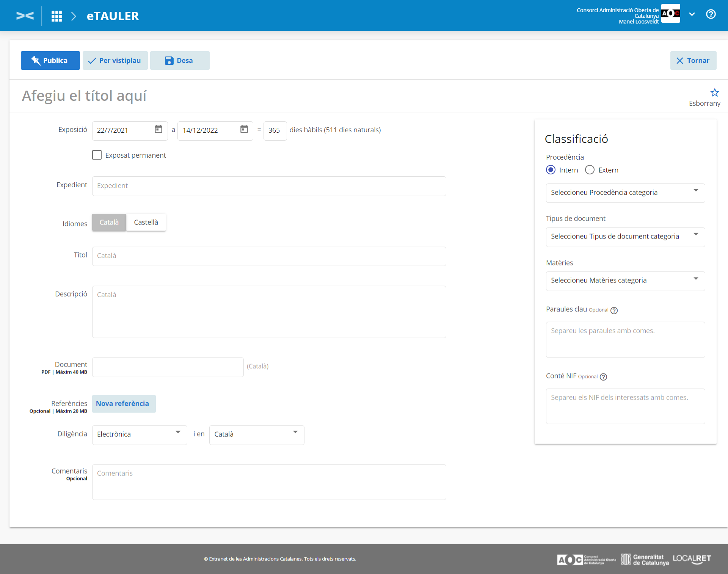The width and height of the screenshot is (728, 574).
Task: Open the Procedència categoria dropdown
Action: pyautogui.click(x=625, y=193)
